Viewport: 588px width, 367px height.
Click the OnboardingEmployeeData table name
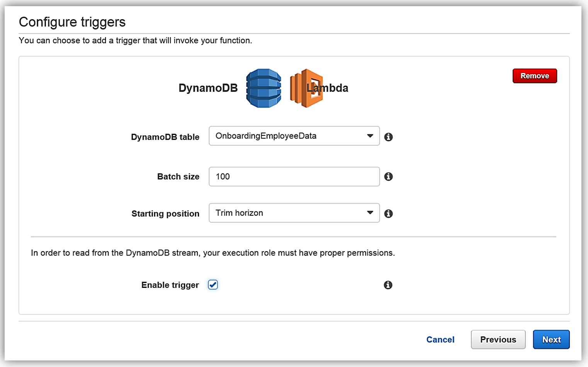click(266, 136)
